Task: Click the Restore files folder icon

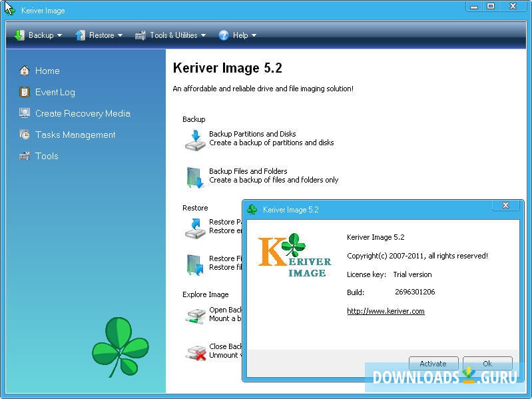Action: click(195, 264)
